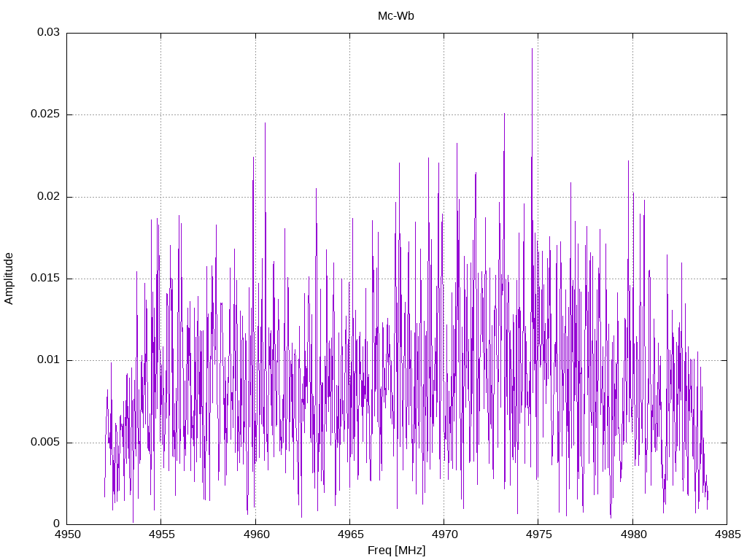Click the 0.03 y-axis tick label
This screenshot has width=747, height=560.
[49, 32]
